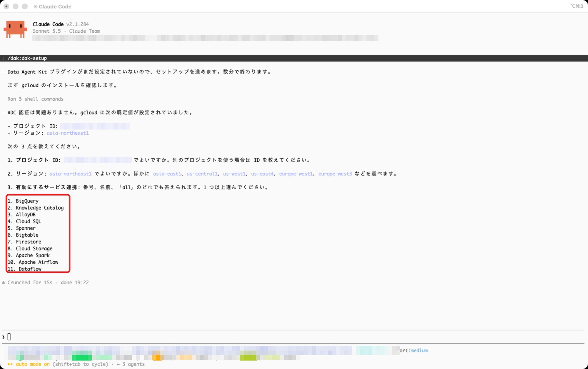Select the Apache Airflow list entry
The width and height of the screenshot is (588, 369).
coord(33,262)
